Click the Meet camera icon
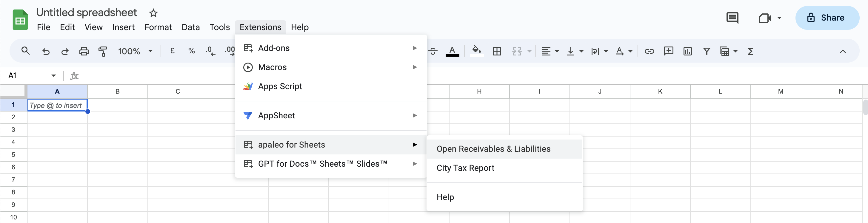This screenshot has height=223, width=868. coord(765,18)
